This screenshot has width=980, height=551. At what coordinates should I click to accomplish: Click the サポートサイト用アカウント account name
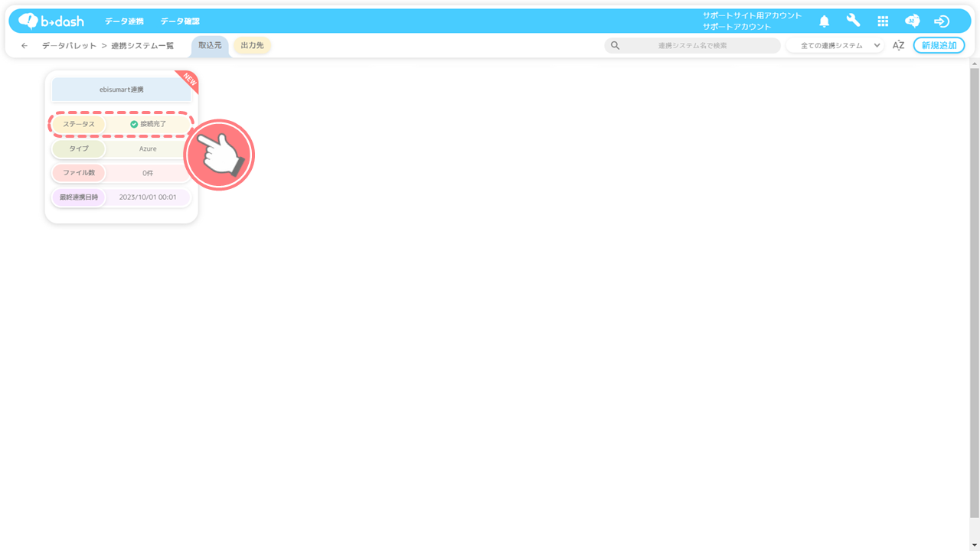click(752, 15)
